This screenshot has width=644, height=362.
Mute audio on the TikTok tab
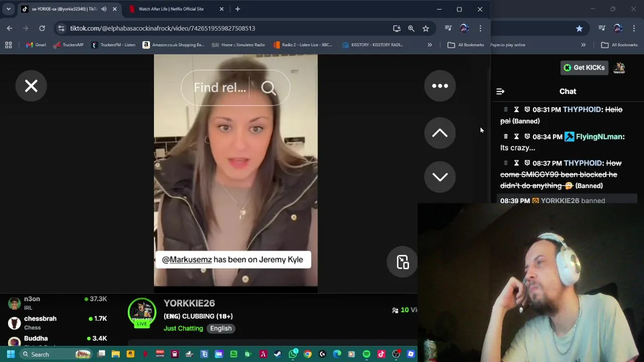click(x=104, y=9)
